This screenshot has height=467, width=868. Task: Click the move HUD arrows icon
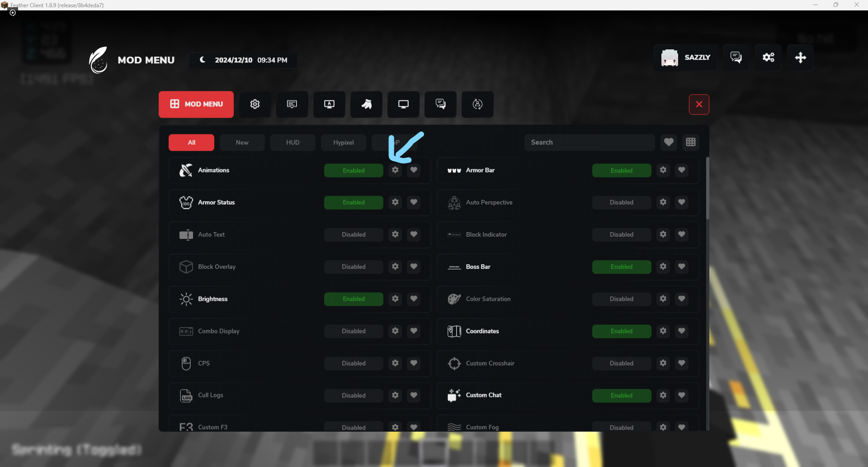pos(800,57)
